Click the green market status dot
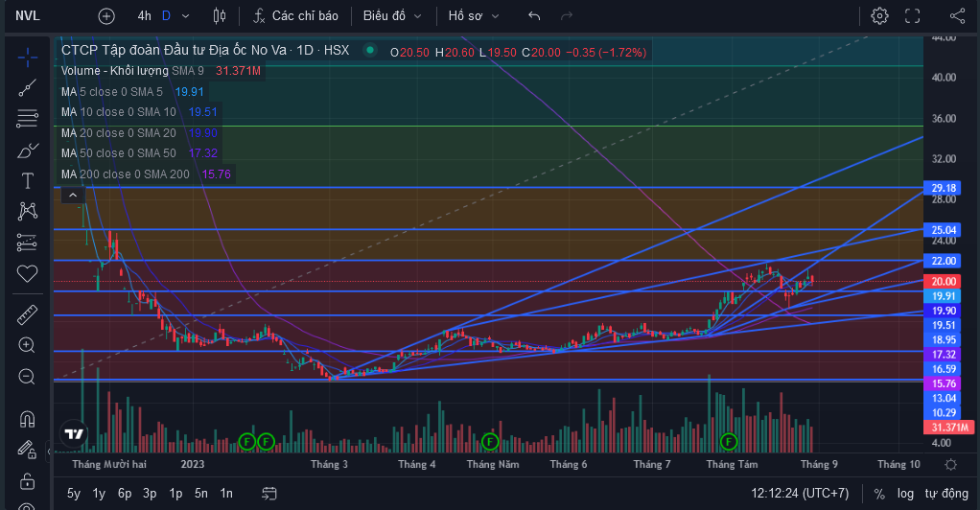This screenshot has height=510, width=980. click(370, 50)
